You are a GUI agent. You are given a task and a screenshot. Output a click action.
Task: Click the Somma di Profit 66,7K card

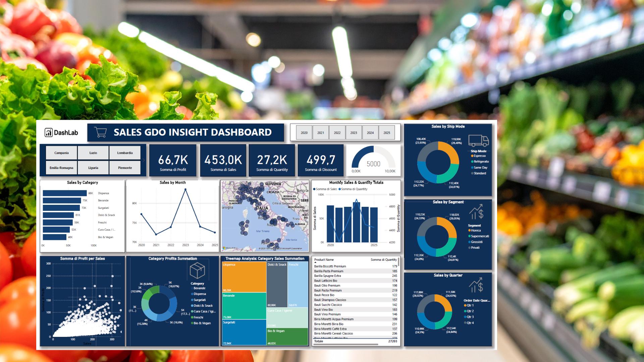point(173,160)
